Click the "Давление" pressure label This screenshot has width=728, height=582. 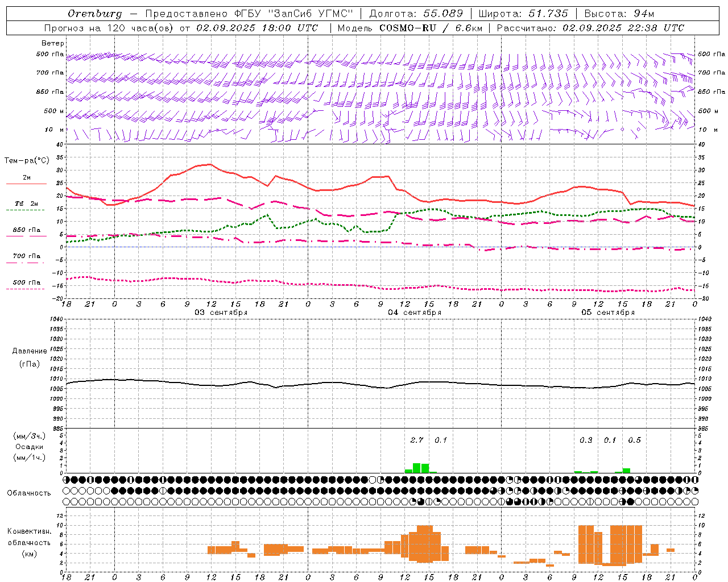30,351
